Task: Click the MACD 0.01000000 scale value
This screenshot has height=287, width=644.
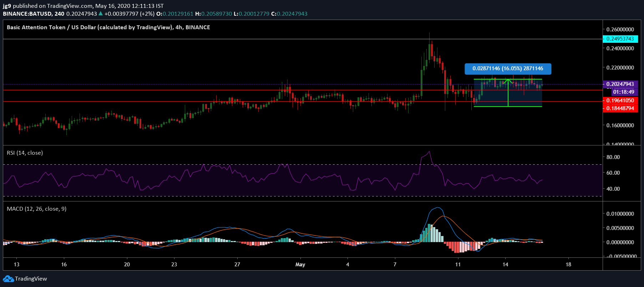Action: pyautogui.click(x=620, y=214)
